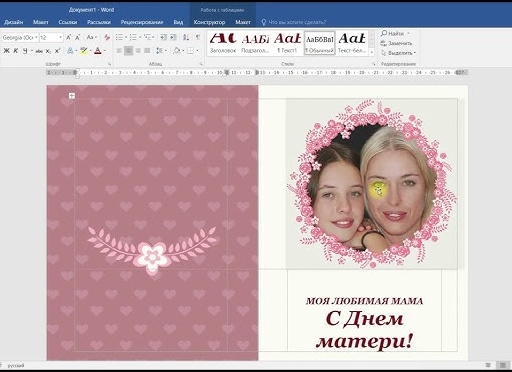Viewport: 512px width, 372px height.
Task: Align text right
Action: pyautogui.click(x=138, y=51)
